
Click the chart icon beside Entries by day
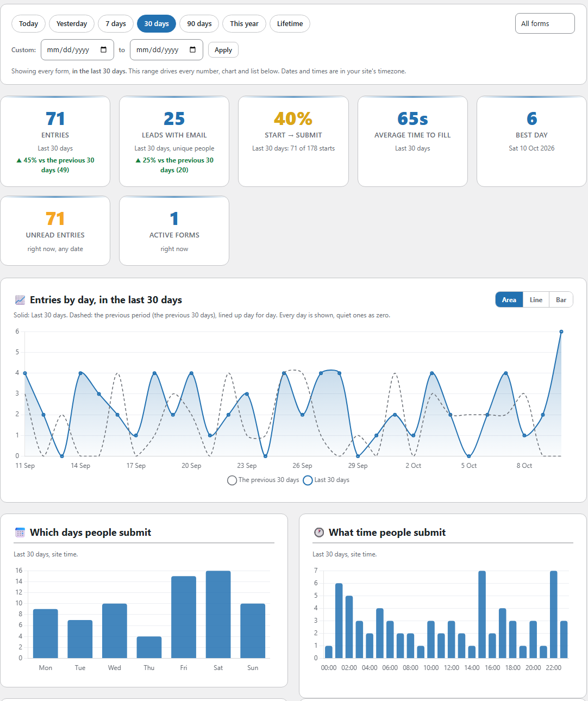(20, 300)
